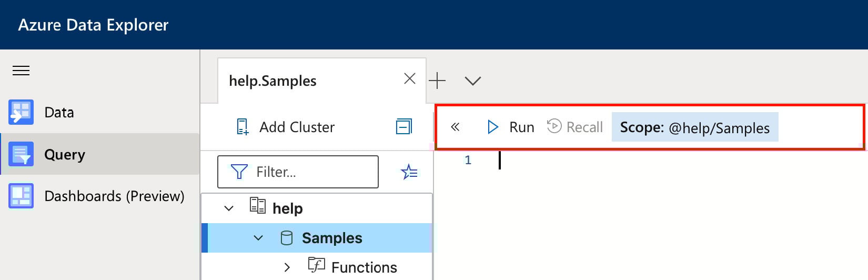Click line number 1 in editor gutter
This screenshot has width=868, height=280.
(x=468, y=160)
